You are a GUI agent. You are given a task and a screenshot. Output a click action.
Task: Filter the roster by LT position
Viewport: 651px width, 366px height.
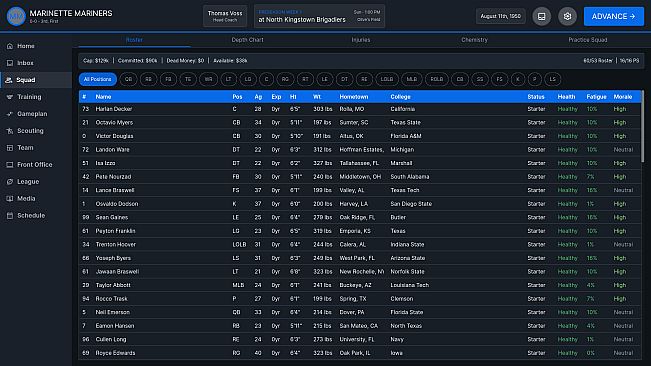click(x=228, y=79)
